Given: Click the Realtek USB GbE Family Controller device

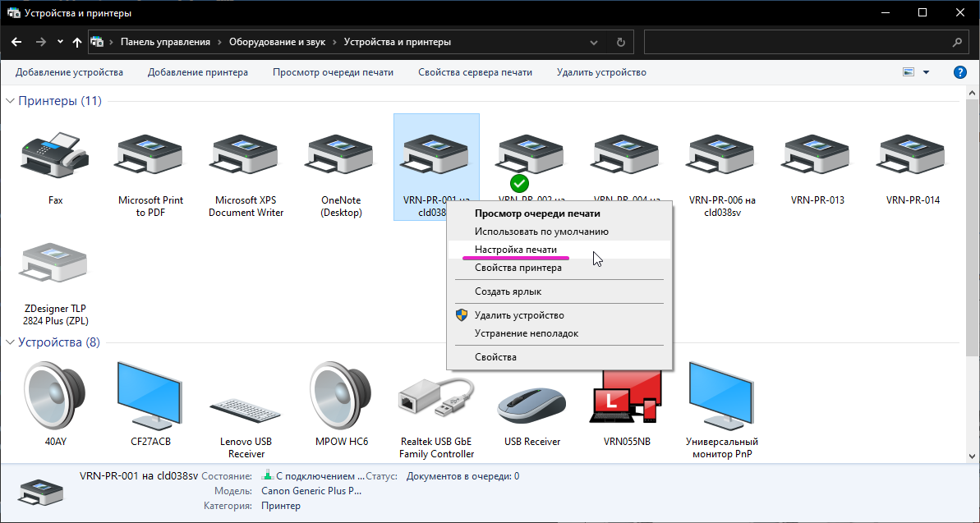Looking at the screenshot, I should [x=436, y=397].
